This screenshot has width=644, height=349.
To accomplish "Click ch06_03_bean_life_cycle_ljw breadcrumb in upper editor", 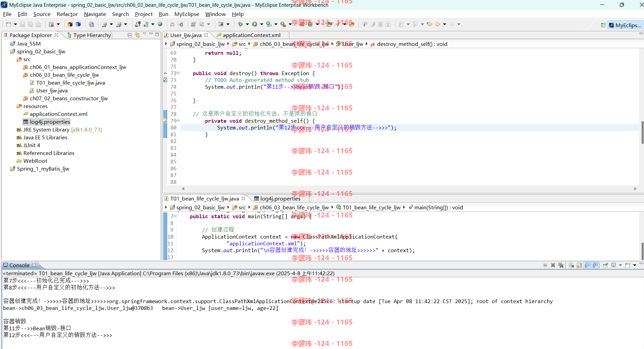I will [x=291, y=44].
